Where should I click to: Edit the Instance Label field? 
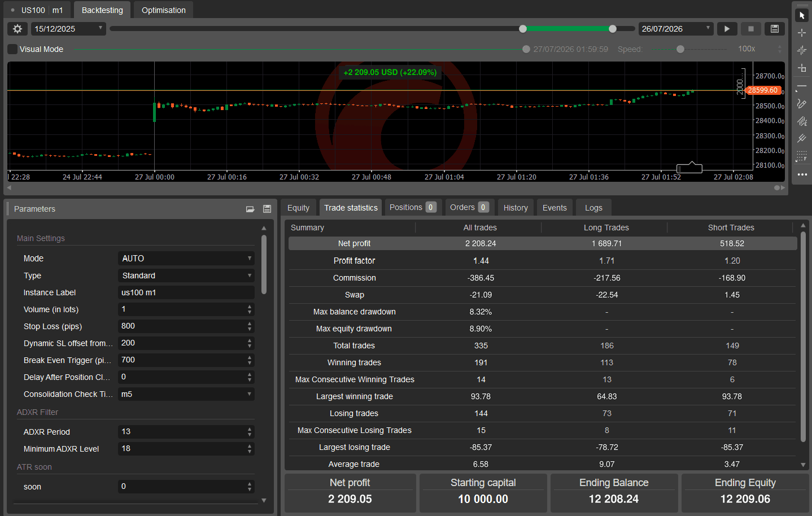[186, 292]
